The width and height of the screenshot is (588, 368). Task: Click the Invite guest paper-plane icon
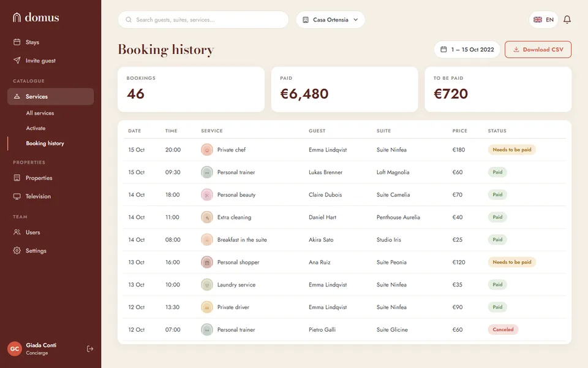pyautogui.click(x=17, y=61)
